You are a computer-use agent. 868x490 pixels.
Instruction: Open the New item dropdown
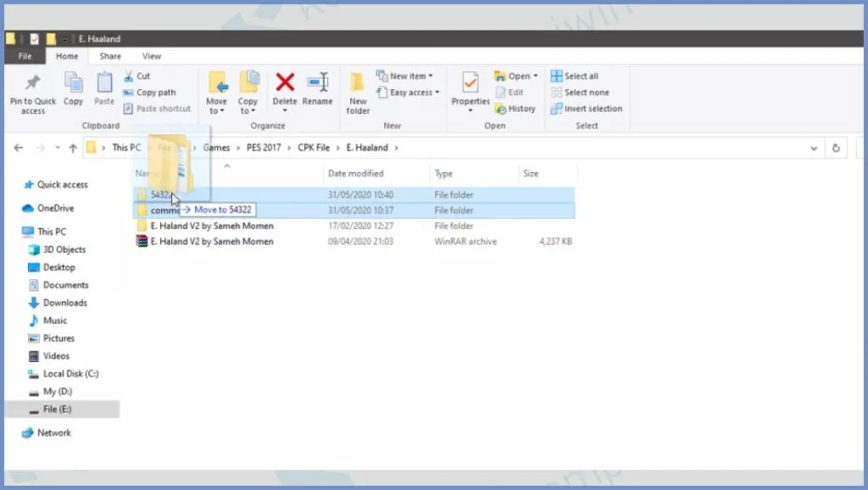click(431, 76)
